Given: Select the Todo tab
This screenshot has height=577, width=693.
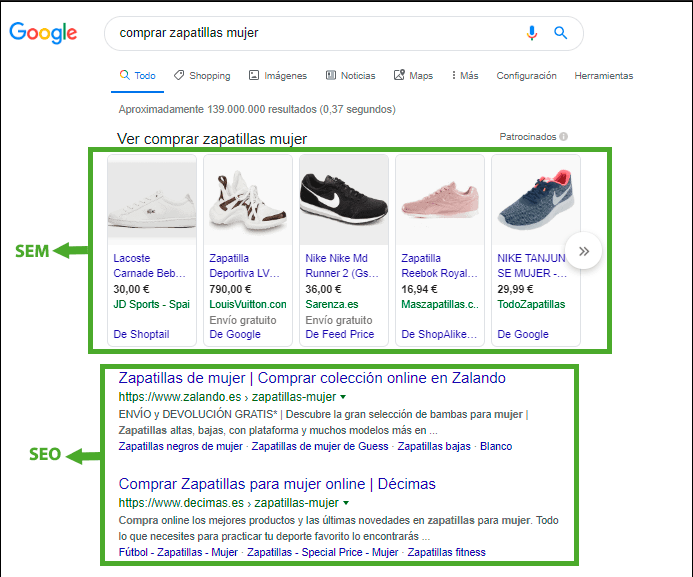Looking at the screenshot, I should click(137, 76).
